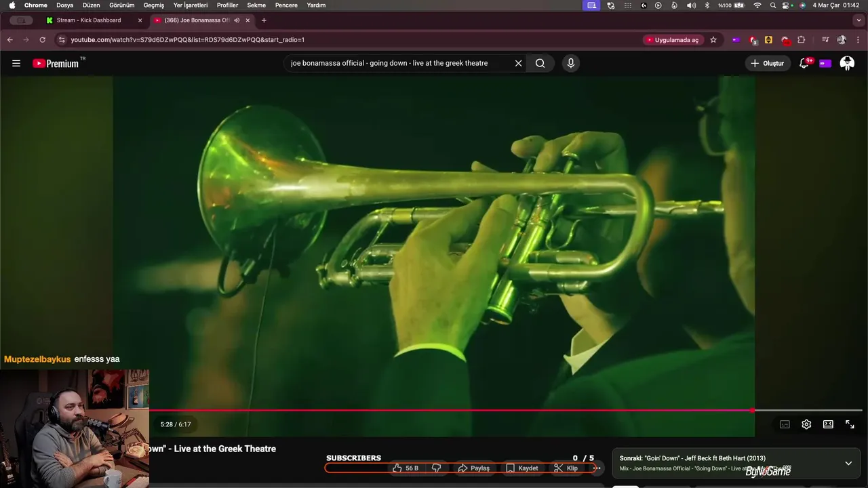Viewport: 868px width, 488px height.
Task: Open Chrome profile avatar in toolbar
Action: (x=842, y=40)
